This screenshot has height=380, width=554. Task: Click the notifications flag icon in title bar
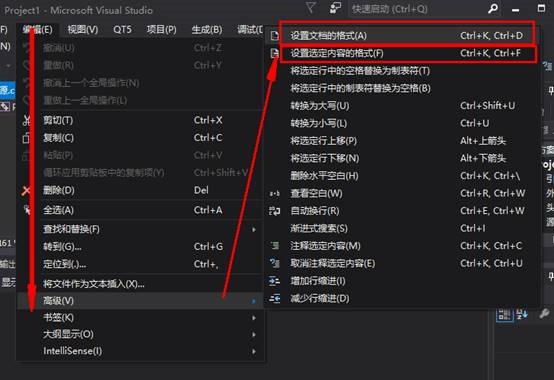(335, 8)
